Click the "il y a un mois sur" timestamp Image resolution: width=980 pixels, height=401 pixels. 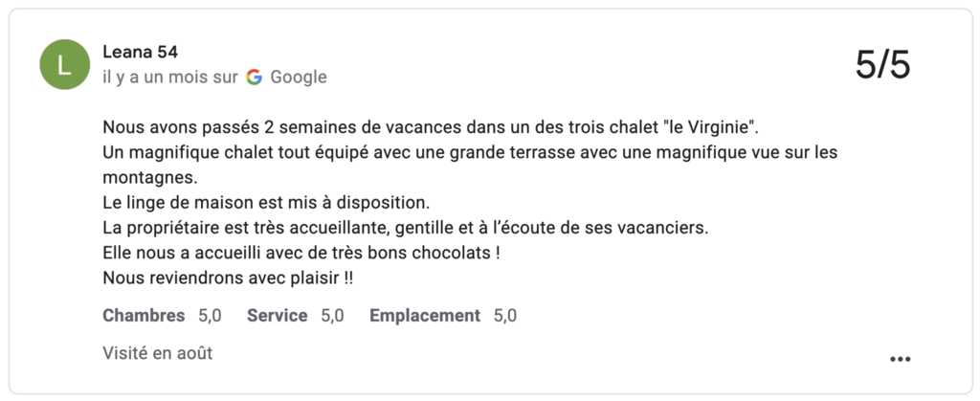click(x=170, y=78)
